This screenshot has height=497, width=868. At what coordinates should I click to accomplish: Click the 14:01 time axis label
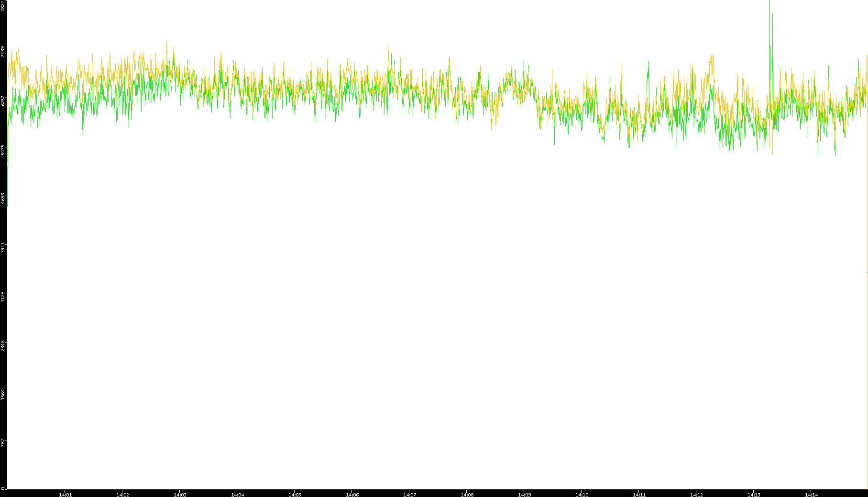click(65, 495)
